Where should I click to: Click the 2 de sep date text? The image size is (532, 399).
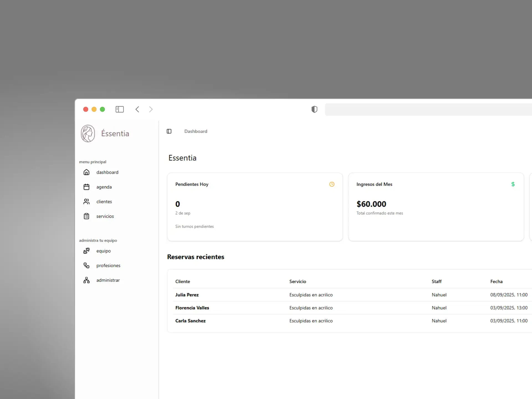183,213
